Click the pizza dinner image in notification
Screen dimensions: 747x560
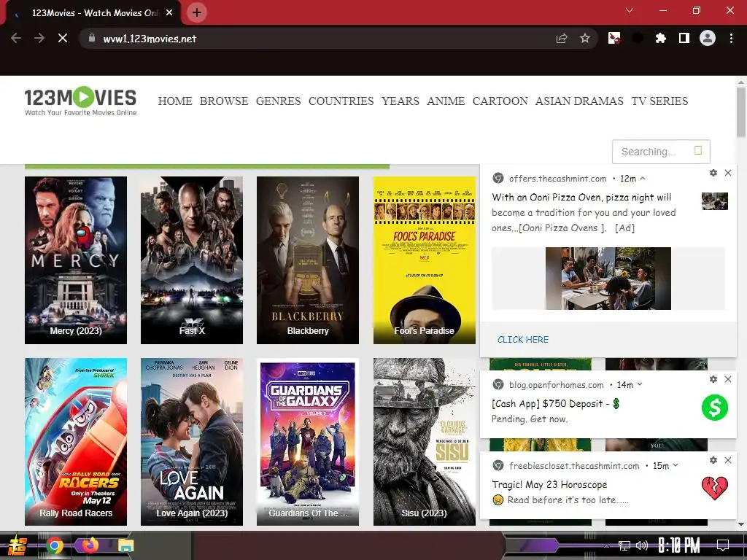[608, 279]
